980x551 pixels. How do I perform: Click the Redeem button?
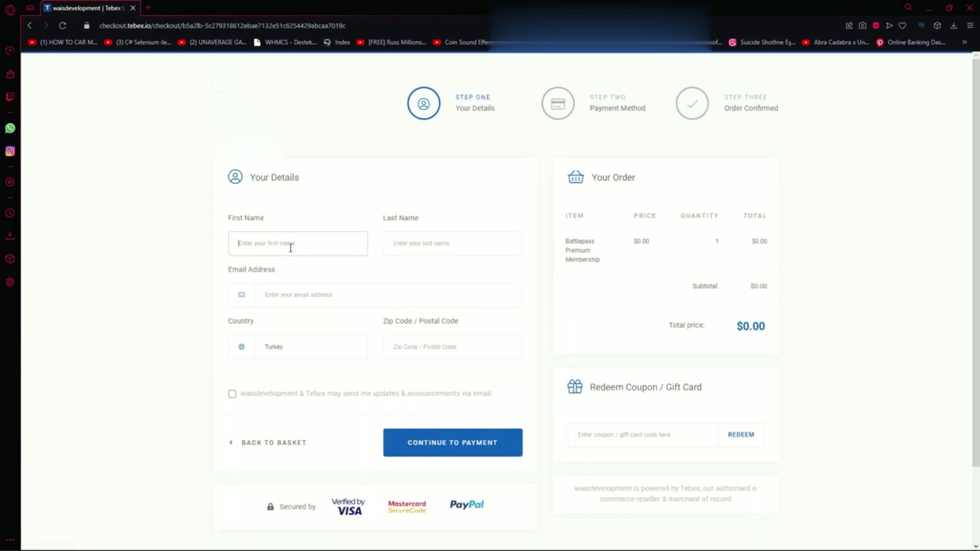741,435
